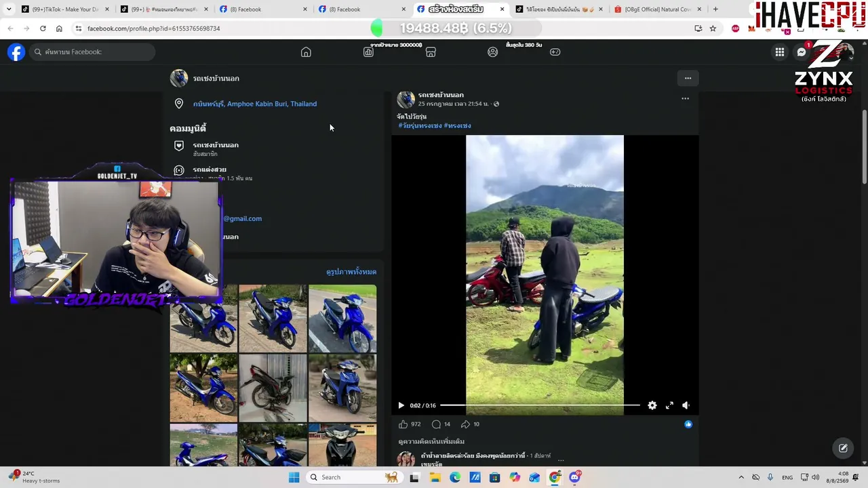Viewport: 868px width, 488px height.
Task: Open Microsoft Store from the taskbar
Action: click(x=494, y=477)
